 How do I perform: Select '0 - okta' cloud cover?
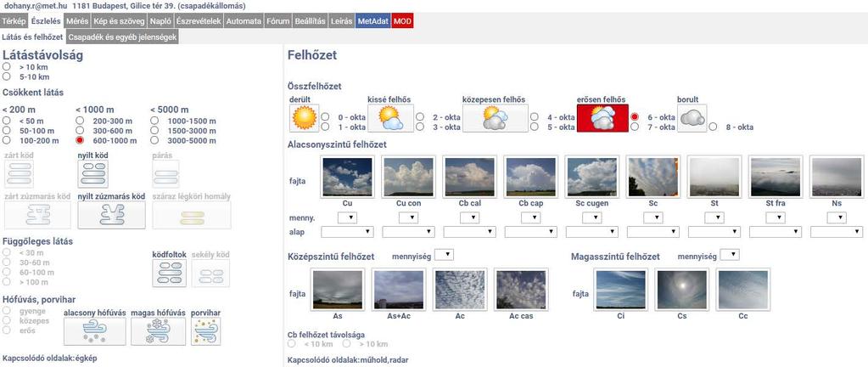point(326,117)
